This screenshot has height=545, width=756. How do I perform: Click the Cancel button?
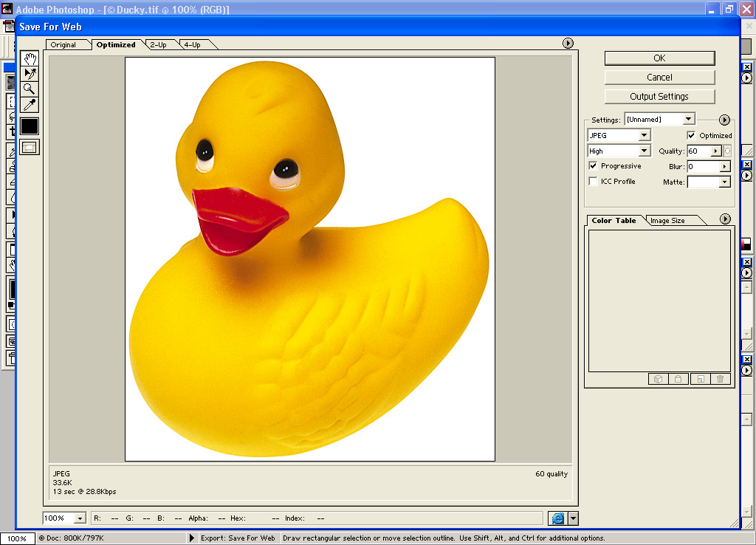(659, 78)
